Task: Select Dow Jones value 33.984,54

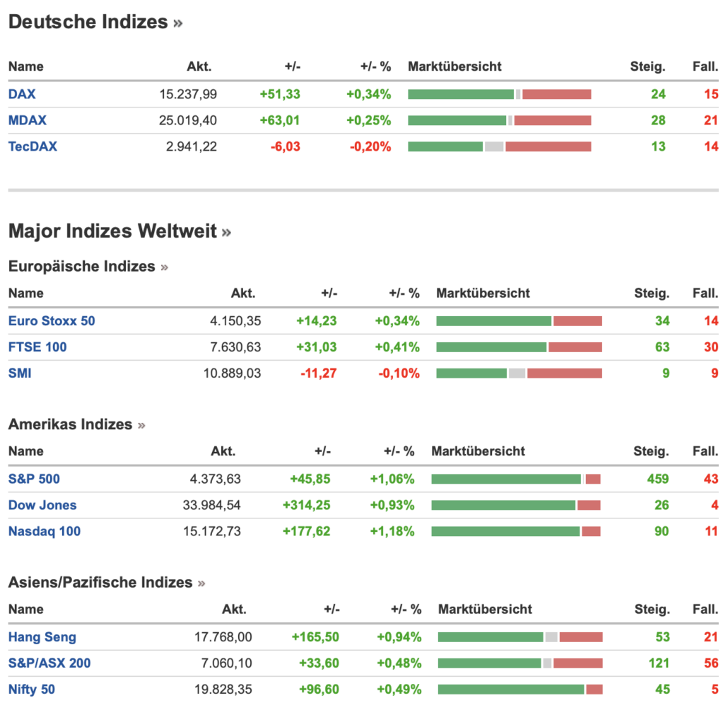Action: 212,505
